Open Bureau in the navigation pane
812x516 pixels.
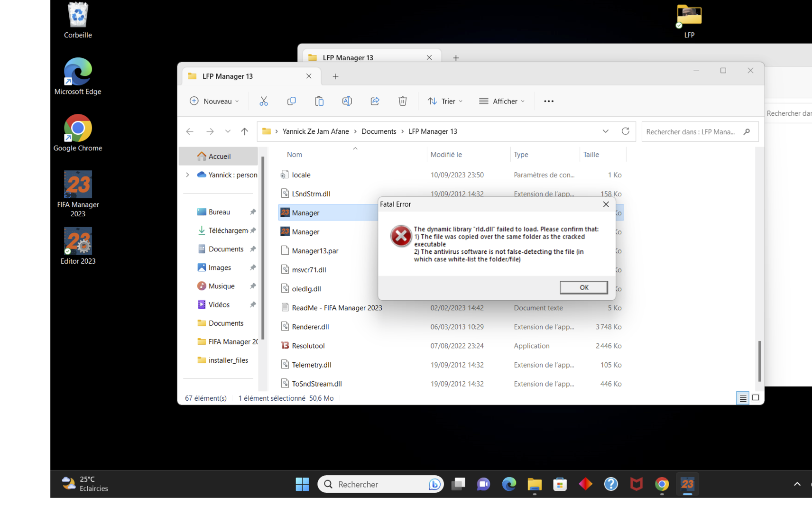[219, 212]
